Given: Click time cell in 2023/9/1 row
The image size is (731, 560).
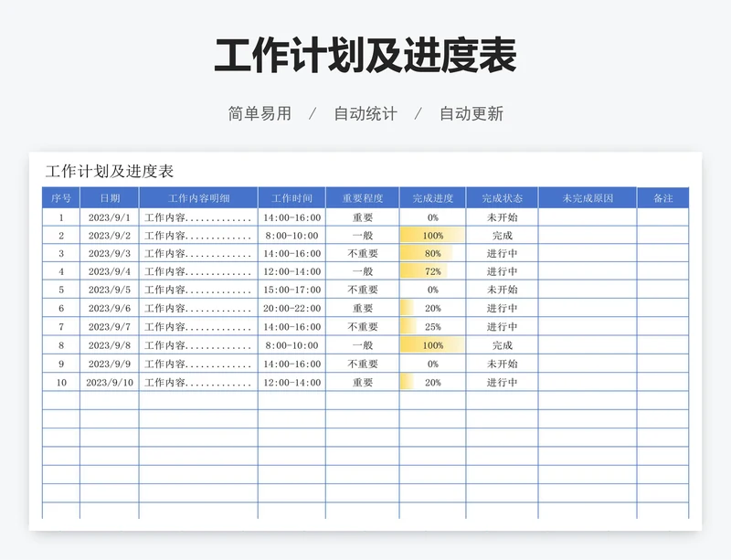Looking at the screenshot, I should [291, 217].
